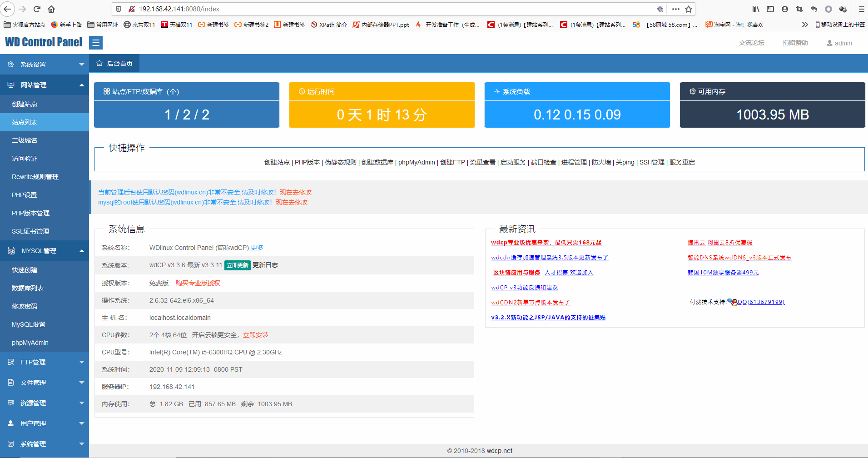Screen dimensions: 868x458
Task: Open SSL证书管理 sidebar item
Action: point(45,231)
